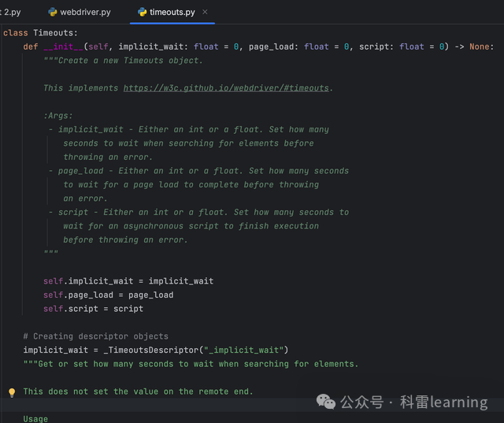Click 'self.script = script' line
Image resolution: width=504 pixels, height=423 pixels.
tap(93, 309)
